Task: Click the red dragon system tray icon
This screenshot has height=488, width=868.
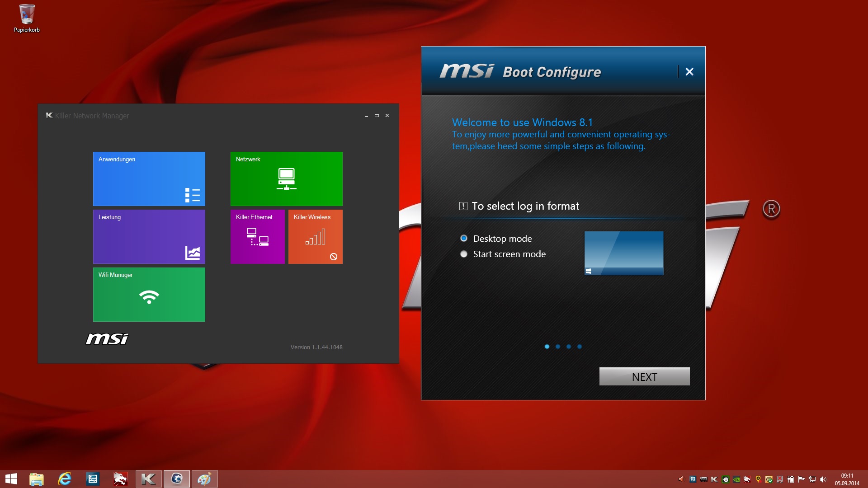Action: (747, 479)
